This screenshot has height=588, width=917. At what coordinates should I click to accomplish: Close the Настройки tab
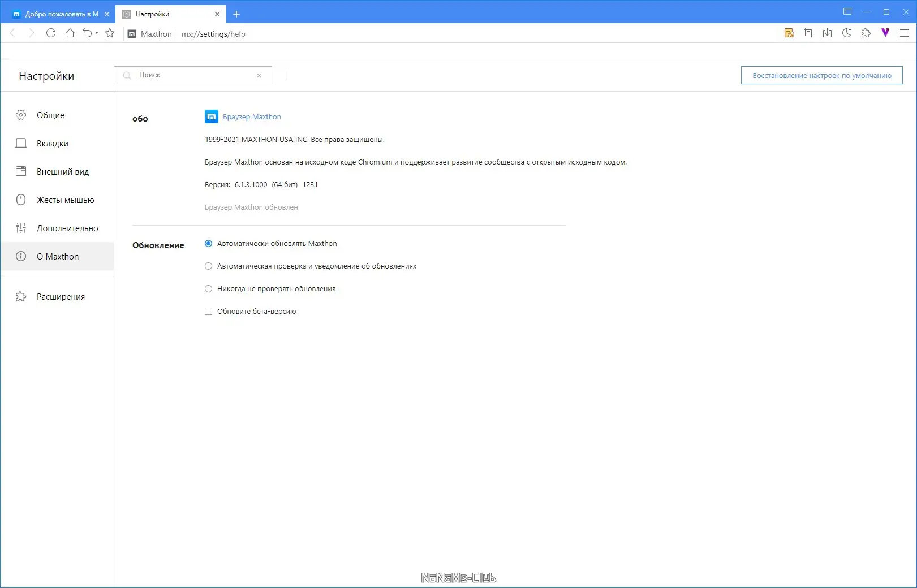pos(217,14)
